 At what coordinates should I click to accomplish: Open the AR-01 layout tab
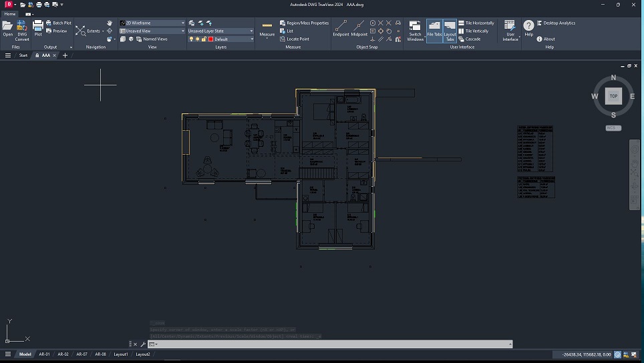pyautogui.click(x=44, y=354)
